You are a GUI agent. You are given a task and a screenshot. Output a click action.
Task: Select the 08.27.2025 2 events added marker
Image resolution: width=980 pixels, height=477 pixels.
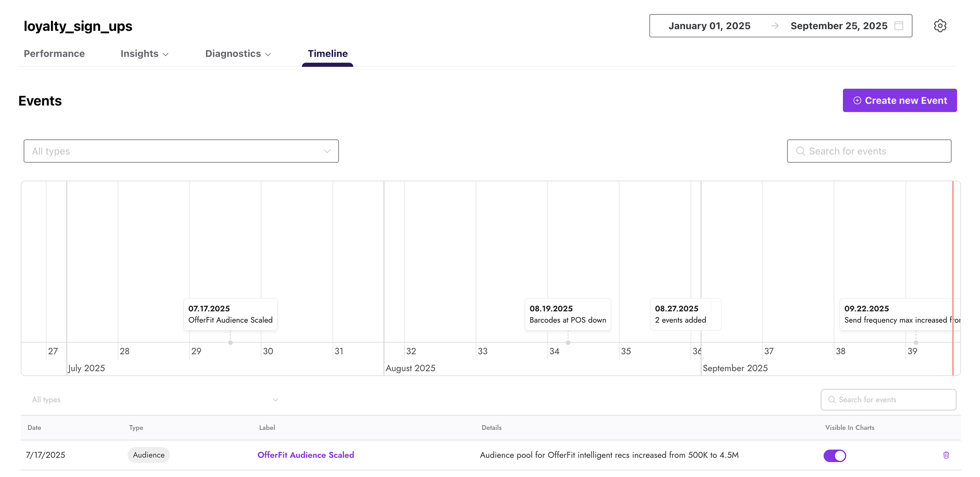685,314
